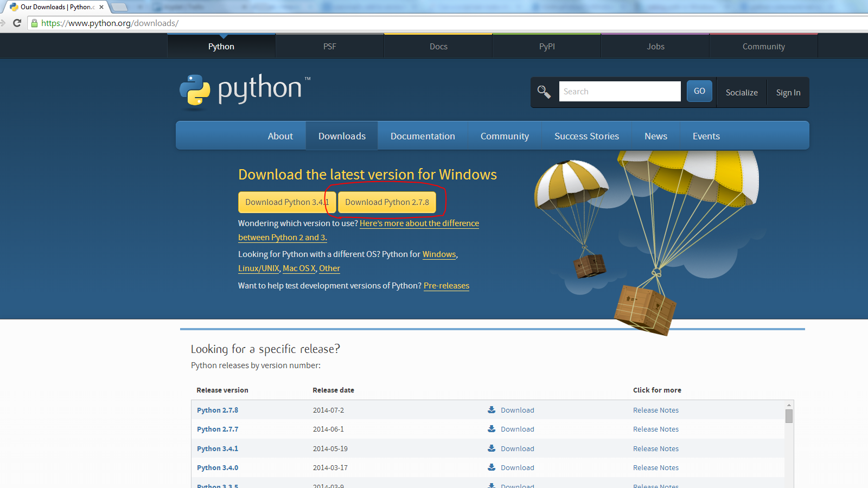Screen dimensions: 868x488
Task: Open the Documentation navigation menu
Action: point(423,136)
